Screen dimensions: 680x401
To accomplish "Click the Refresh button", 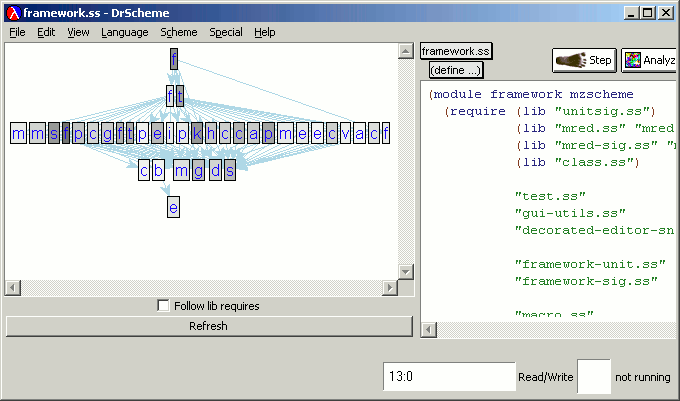I will click(209, 326).
